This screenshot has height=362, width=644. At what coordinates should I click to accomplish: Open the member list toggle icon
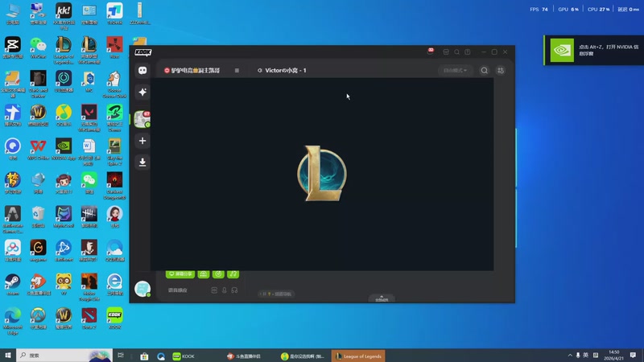[x=501, y=71]
